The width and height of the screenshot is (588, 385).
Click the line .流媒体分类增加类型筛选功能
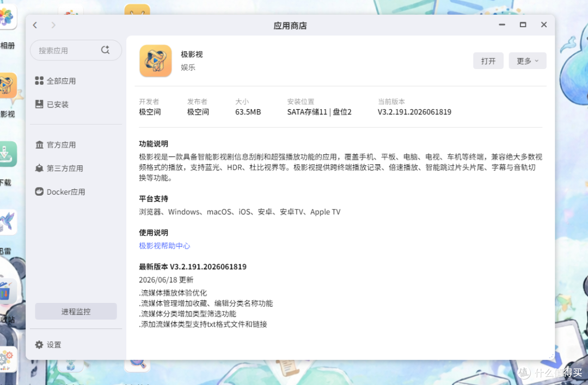[187, 314]
